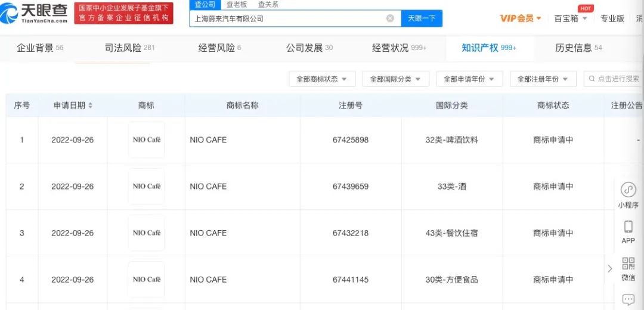Expand the 百宝箱 menu
The image size is (644, 310).
pyautogui.click(x=571, y=18)
